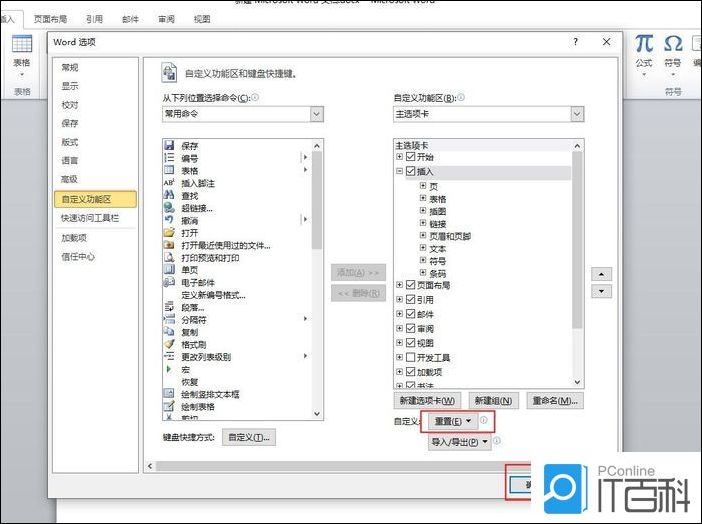The image size is (702, 524).
Task: Click the commands list vertical scrollbar thumb
Action: tap(317, 200)
